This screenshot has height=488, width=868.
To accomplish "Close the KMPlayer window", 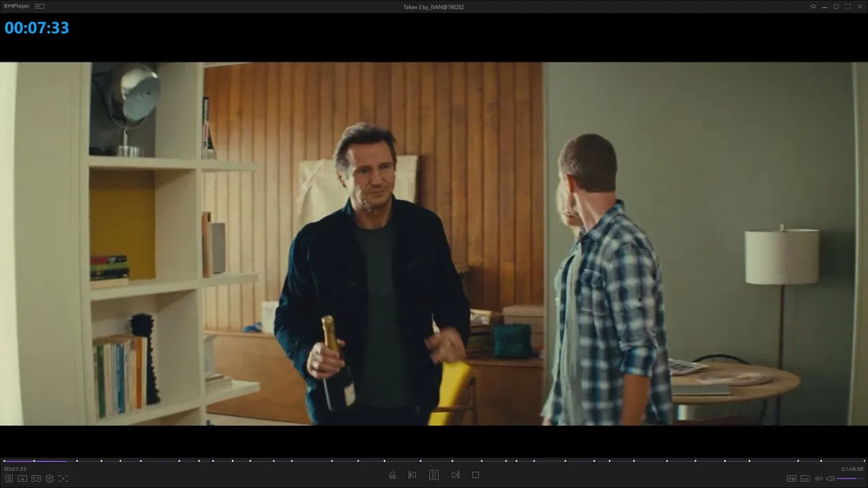I will [859, 6].
